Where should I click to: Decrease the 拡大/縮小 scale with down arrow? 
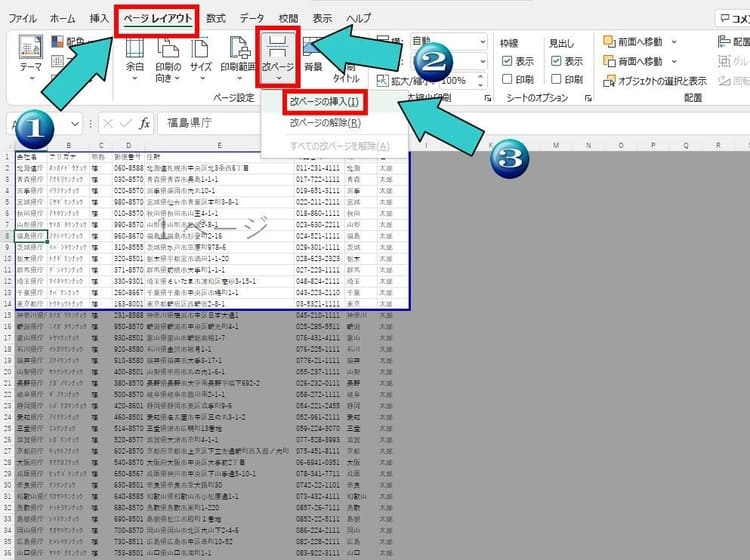tap(480, 85)
